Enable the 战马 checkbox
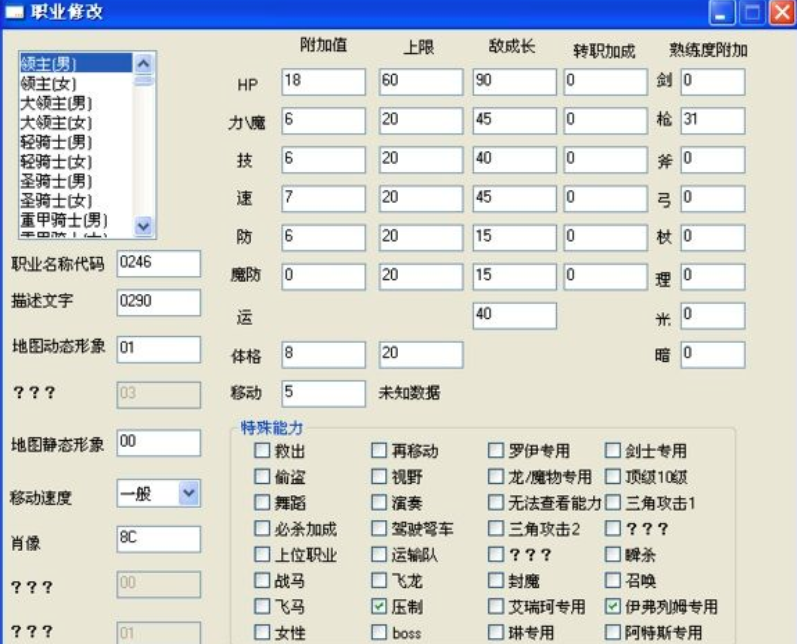This screenshot has height=644, width=797. click(x=262, y=580)
